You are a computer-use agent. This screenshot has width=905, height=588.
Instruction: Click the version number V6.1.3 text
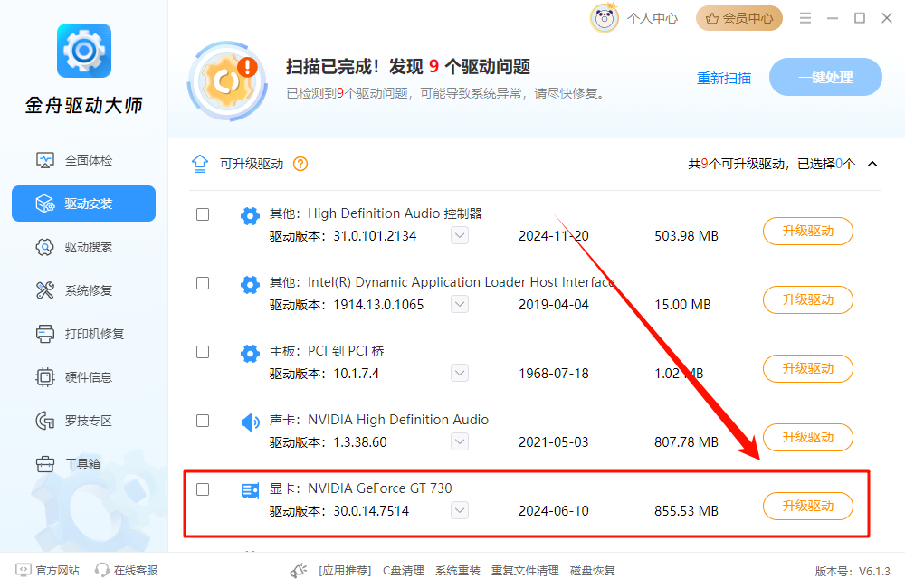(874, 572)
